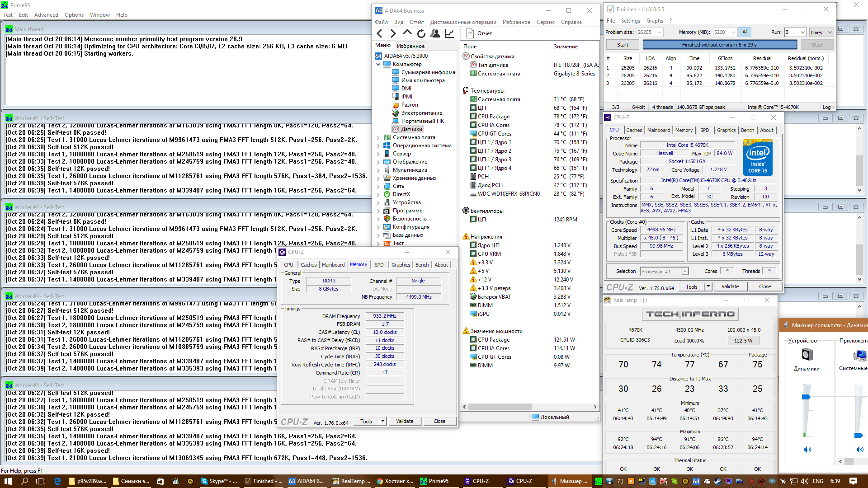The width and height of the screenshot is (868, 488).
Task: Open AIDA64 remote users toolbar icon
Action: tap(435, 33)
